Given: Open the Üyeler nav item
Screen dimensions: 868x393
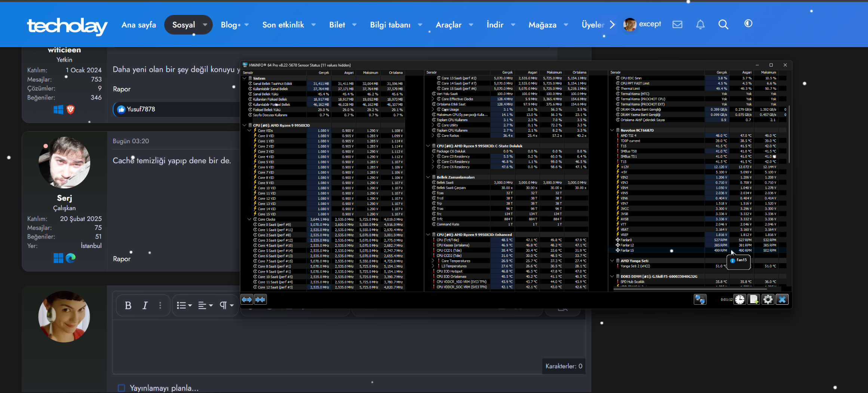Looking at the screenshot, I should (593, 25).
